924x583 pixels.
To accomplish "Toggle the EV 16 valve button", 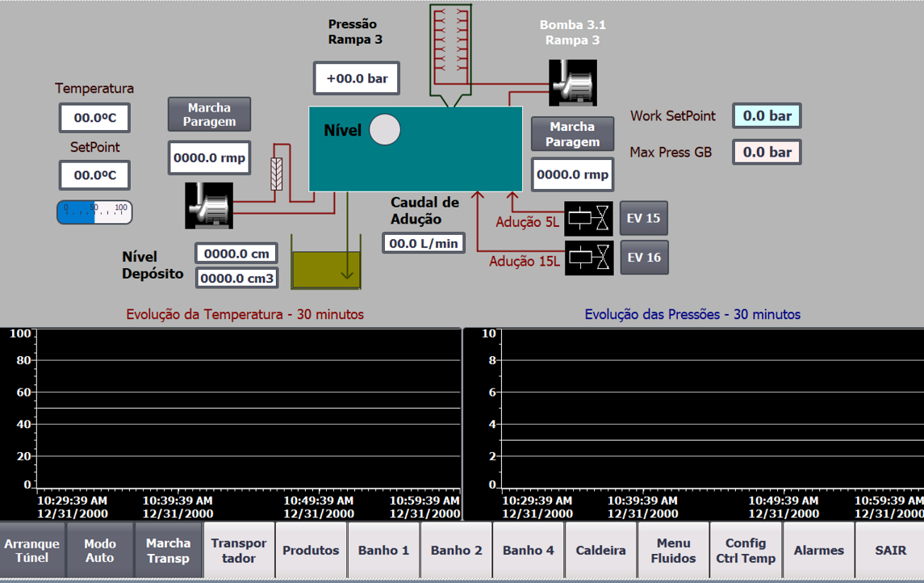I will pos(643,258).
